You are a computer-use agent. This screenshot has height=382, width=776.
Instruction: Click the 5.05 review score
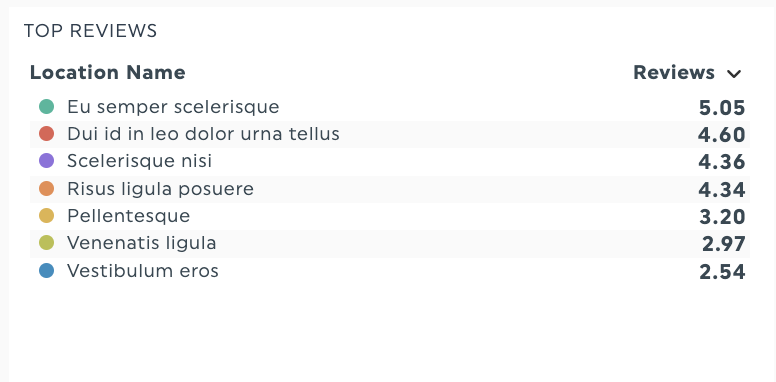click(722, 108)
